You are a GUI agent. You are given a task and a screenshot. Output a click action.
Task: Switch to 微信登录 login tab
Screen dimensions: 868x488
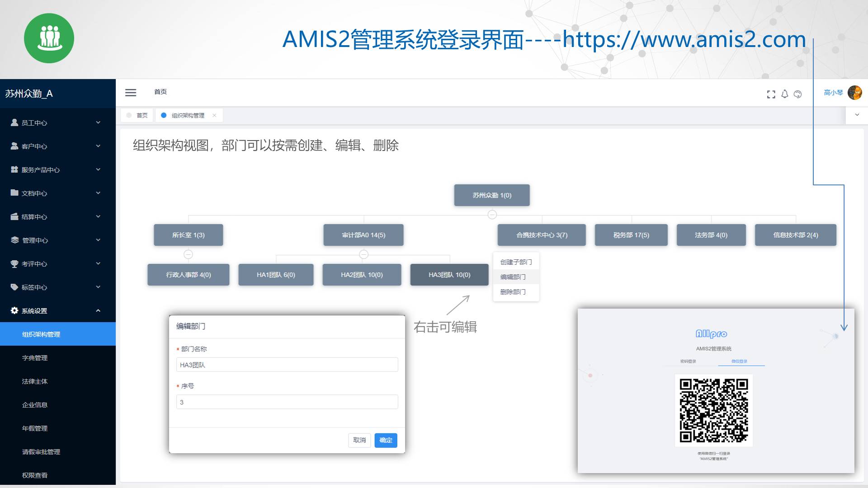739,361
